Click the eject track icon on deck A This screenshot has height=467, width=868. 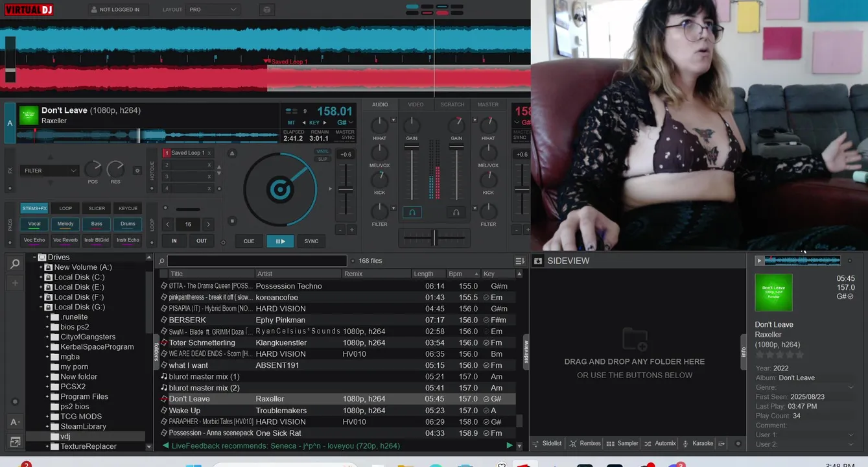pyautogui.click(x=232, y=153)
